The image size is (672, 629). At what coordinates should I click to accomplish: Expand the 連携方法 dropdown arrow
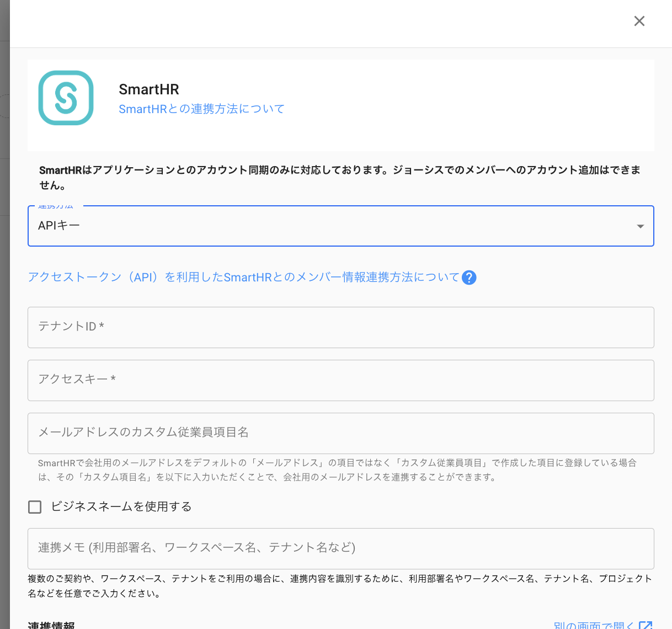point(640,226)
